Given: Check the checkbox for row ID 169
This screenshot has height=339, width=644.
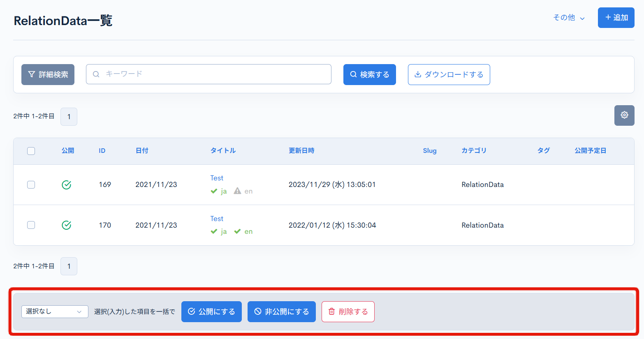Looking at the screenshot, I should (31, 185).
